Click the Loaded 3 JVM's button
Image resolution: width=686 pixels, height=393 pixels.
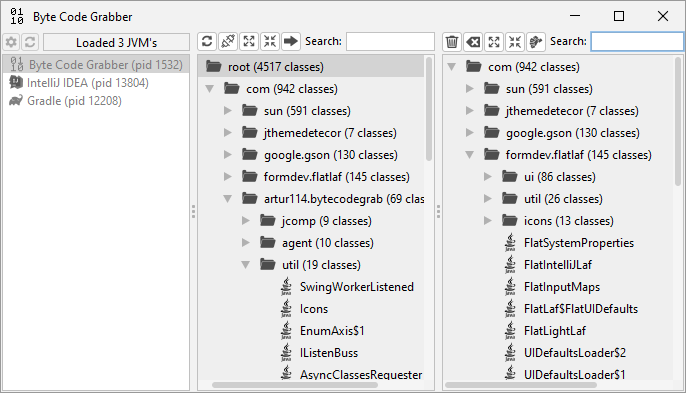[116, 42]
